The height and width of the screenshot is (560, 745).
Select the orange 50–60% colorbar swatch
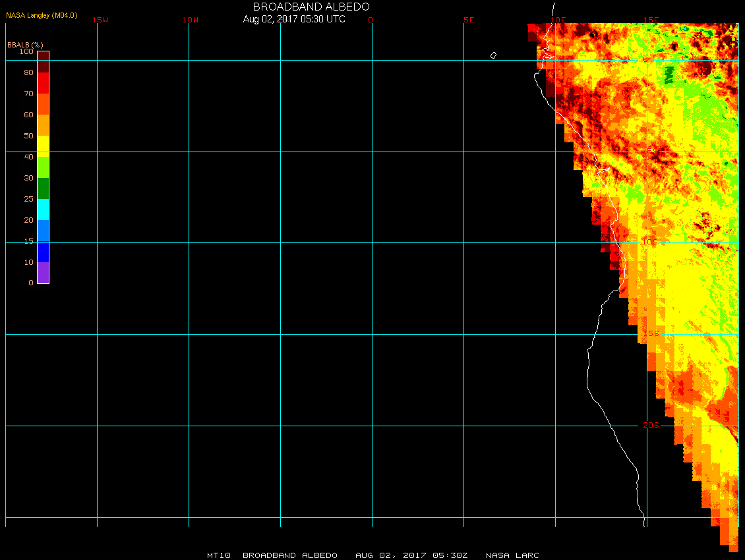[x=44, y=125]
